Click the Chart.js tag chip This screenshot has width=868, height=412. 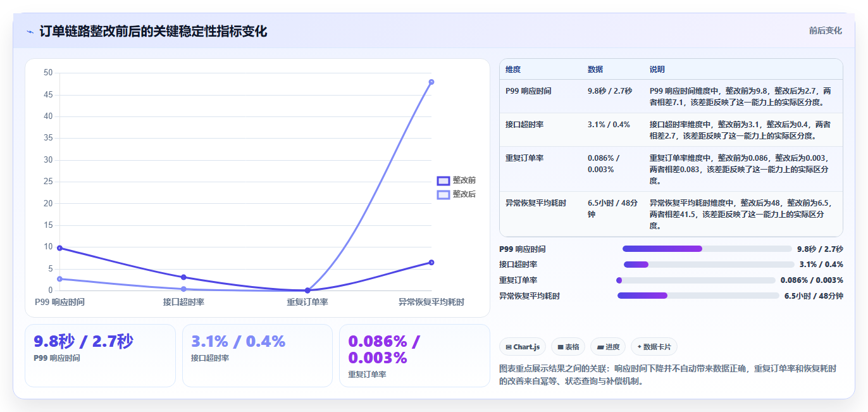(523, 347)
